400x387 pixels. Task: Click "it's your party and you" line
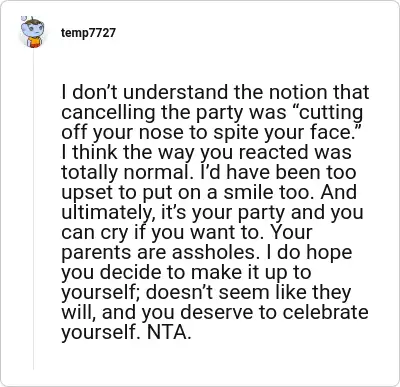click(262, 212)
